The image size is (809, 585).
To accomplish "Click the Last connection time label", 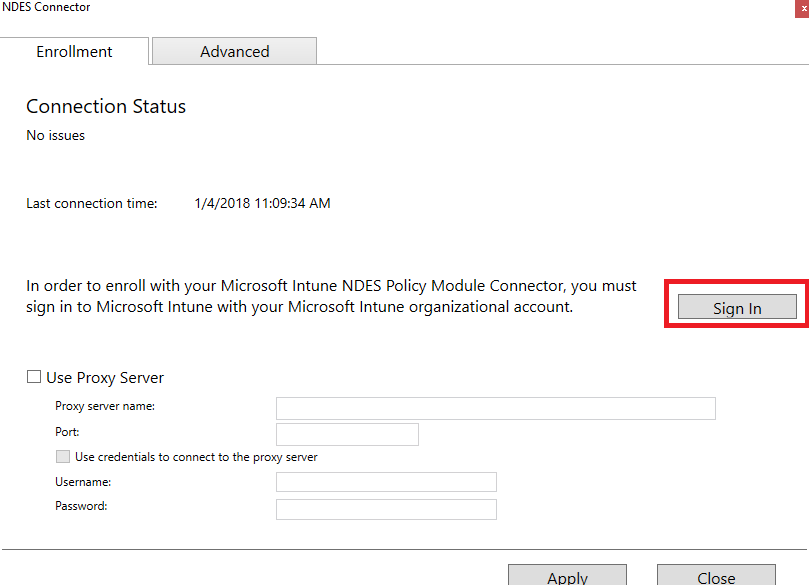I will [92, 204].
